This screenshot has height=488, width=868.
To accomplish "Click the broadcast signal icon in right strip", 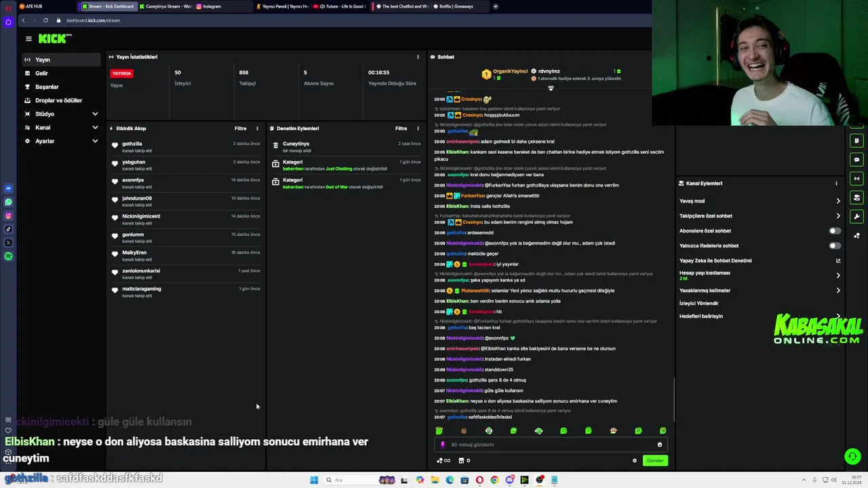I will pos(856,179).
